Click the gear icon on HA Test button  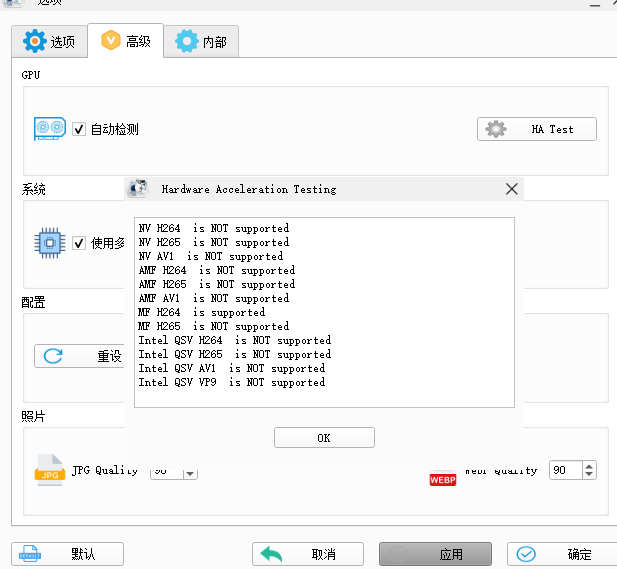496,129
